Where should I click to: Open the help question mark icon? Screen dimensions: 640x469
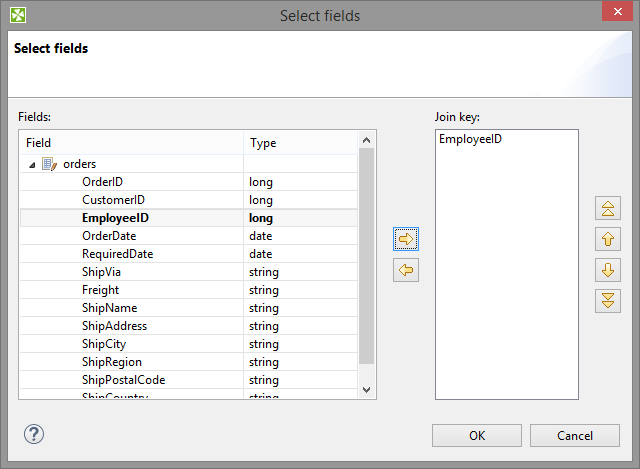(34, 435)
